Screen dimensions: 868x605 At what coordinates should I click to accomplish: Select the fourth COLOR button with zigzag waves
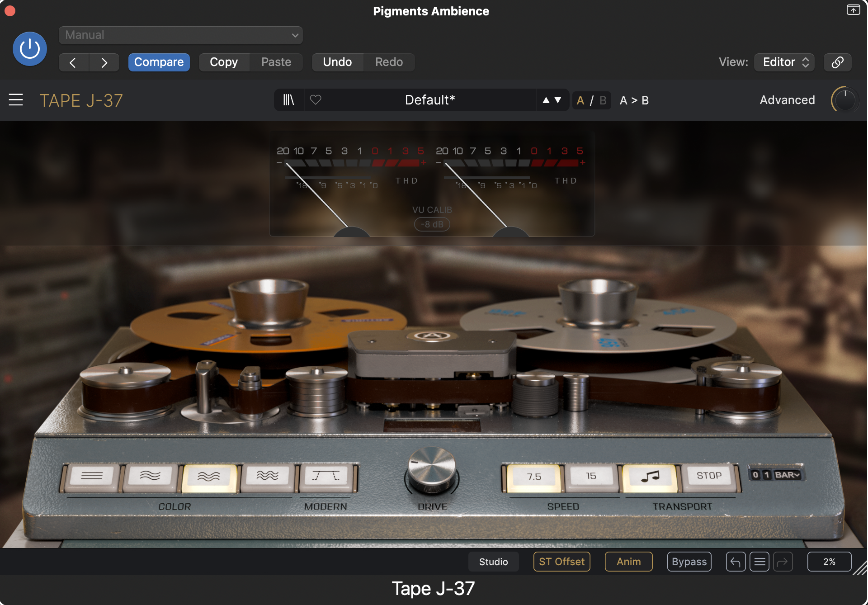[268, 477]
